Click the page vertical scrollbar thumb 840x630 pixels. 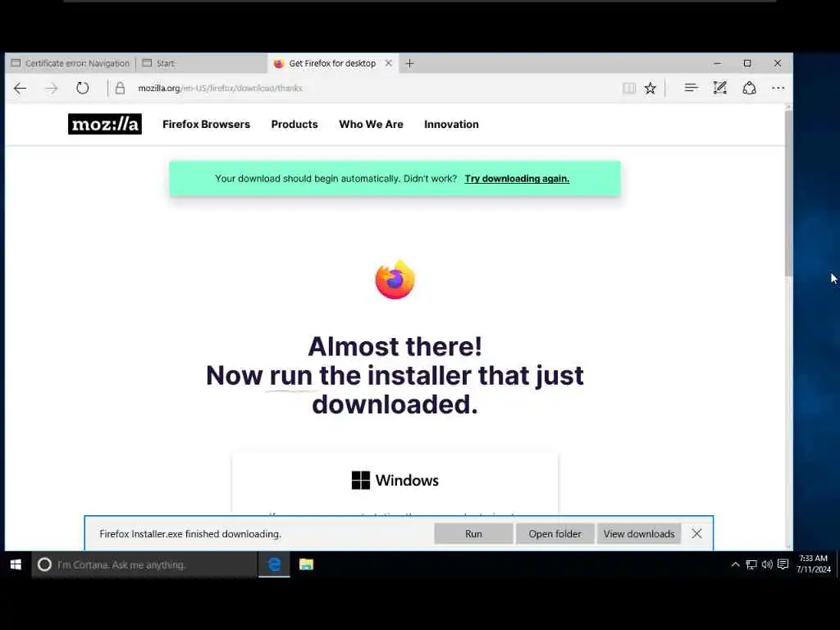point(788,193)
